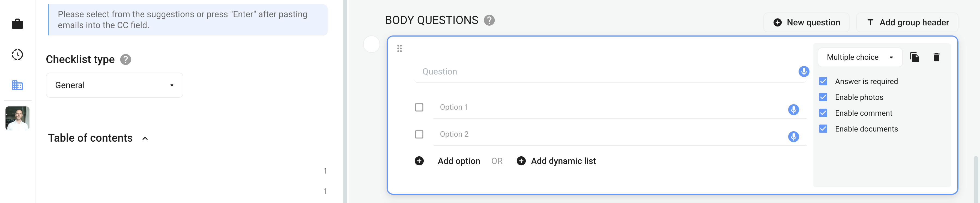This screenshot has height=203, width=980.
Task: Delete the question with trash icon
Action: pos(937,57)
